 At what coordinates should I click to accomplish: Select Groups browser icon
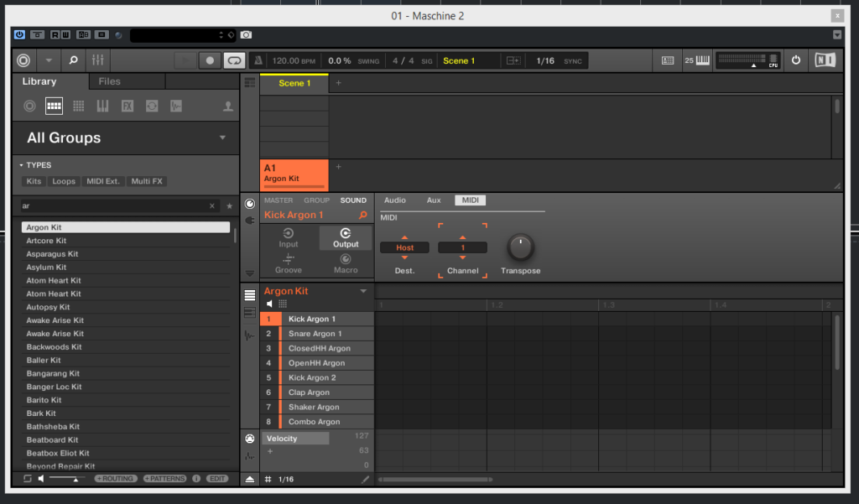tap(54, 107)
